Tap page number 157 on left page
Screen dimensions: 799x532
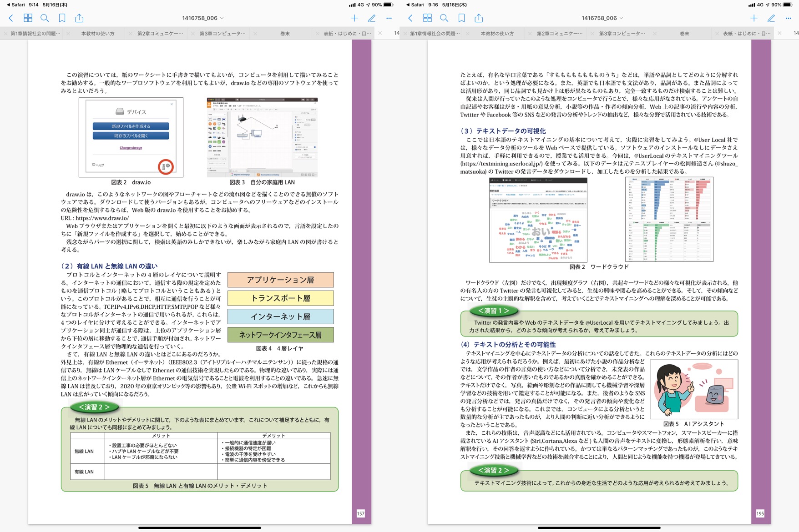click(x=361, y=513)
